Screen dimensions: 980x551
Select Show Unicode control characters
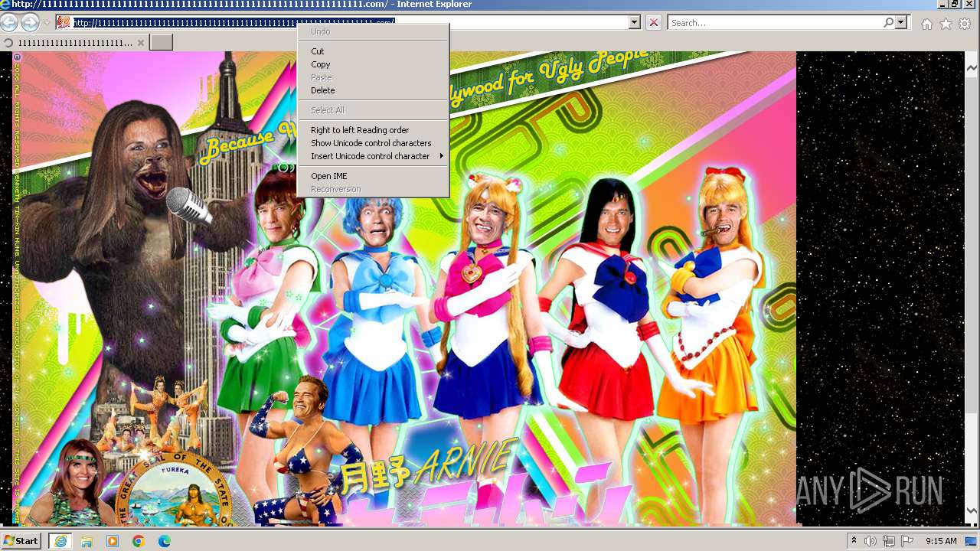pyautogui.click(x=373, y=143)
